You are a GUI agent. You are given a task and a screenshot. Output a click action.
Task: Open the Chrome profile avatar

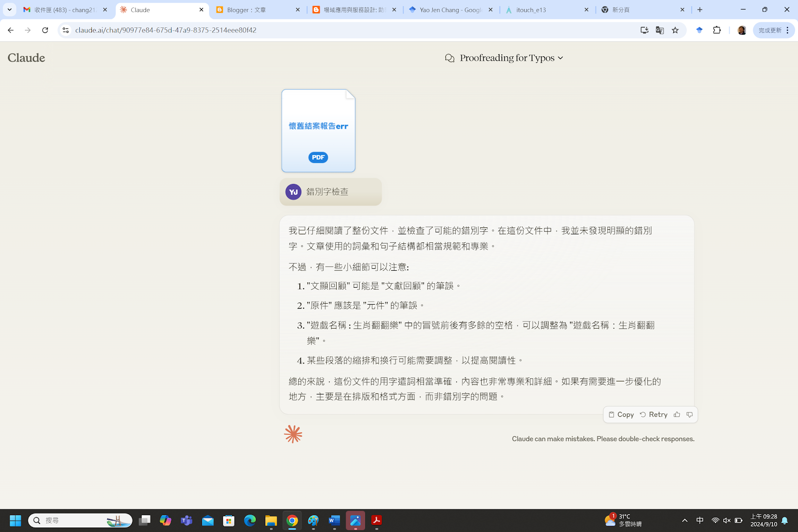pos(742,30)
